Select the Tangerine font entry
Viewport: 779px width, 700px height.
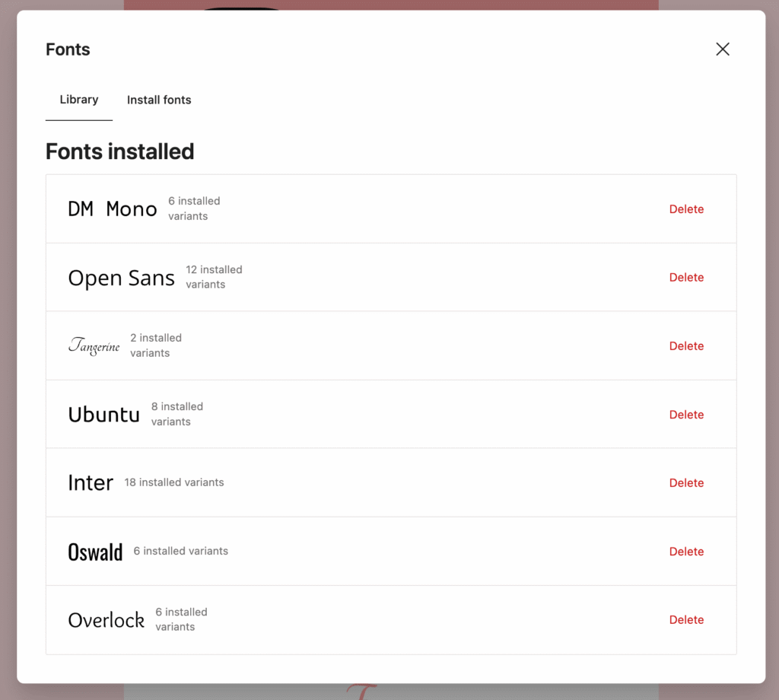[94, 345]
